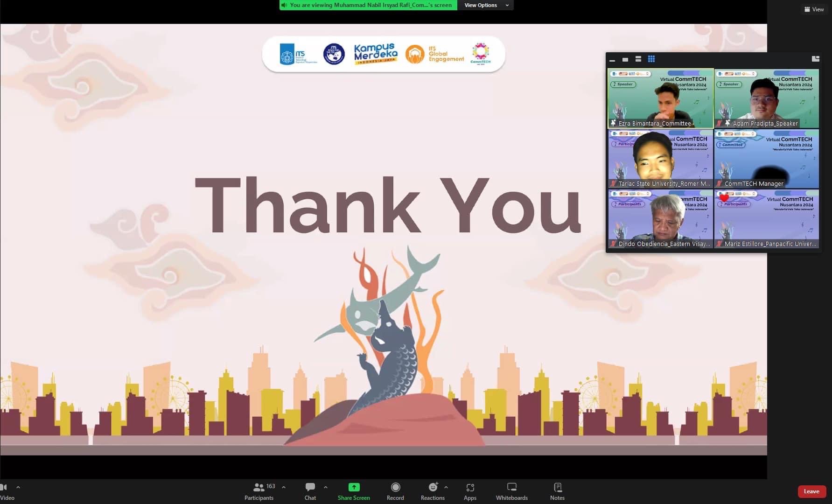The height and width of the screenshot is (504, 832).
Task: Leave the meeting
Action: 811,491
